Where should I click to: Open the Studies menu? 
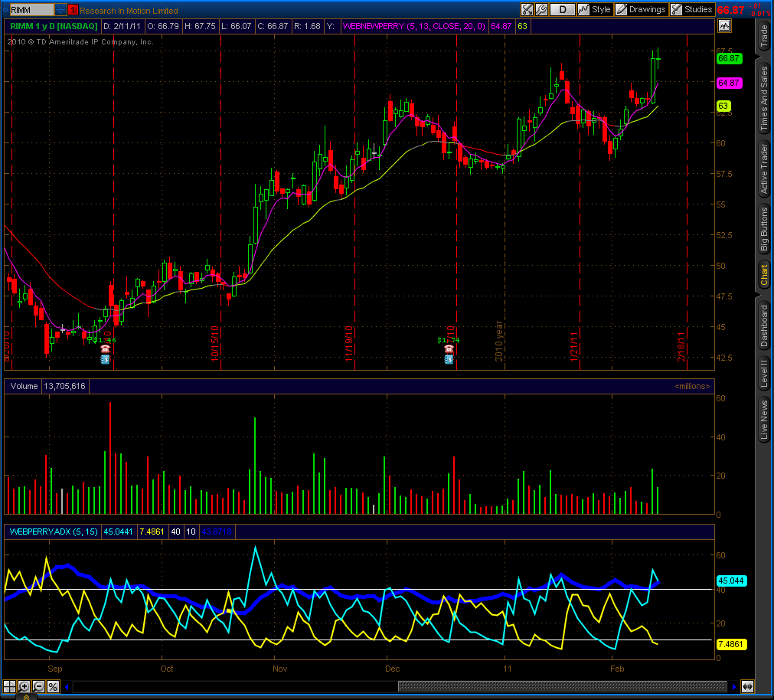pyautogui.click(x=691, y=9)
